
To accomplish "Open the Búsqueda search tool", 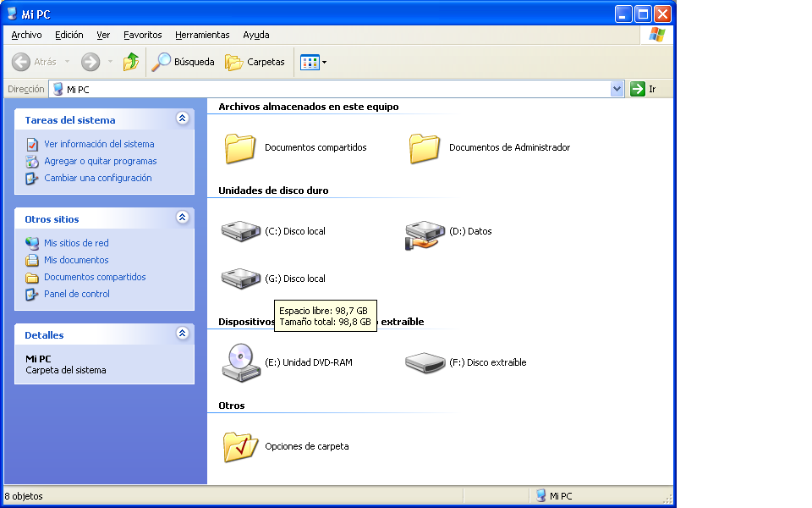I will tap(183, 62).
